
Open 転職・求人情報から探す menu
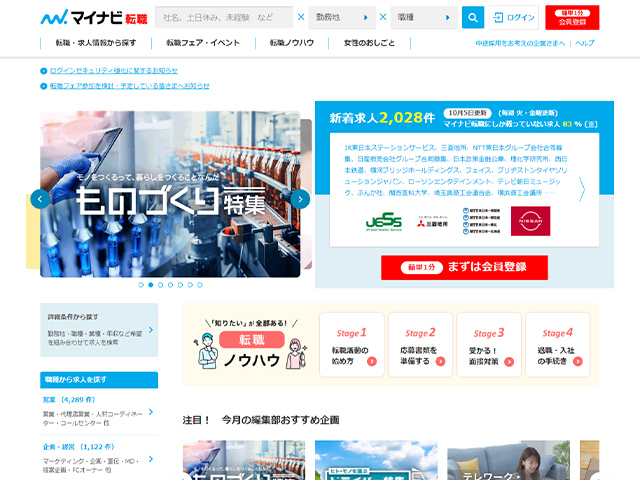coord(96,43)
